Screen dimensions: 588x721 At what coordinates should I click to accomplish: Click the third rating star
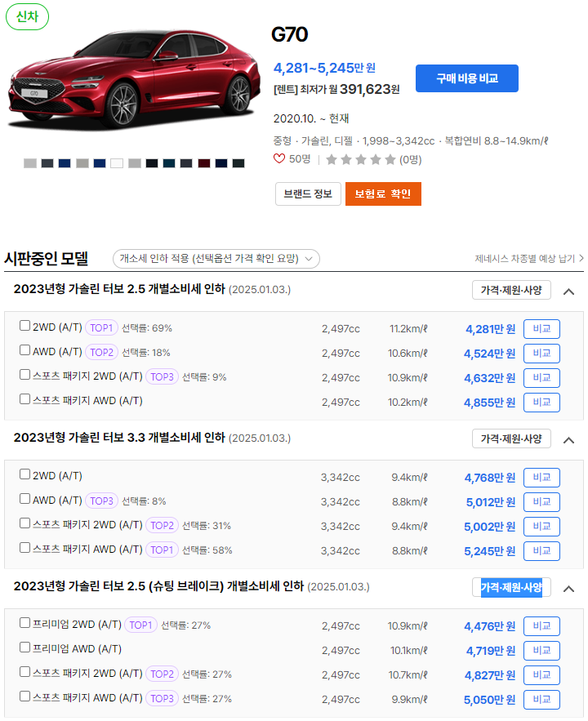click(361, 159)
